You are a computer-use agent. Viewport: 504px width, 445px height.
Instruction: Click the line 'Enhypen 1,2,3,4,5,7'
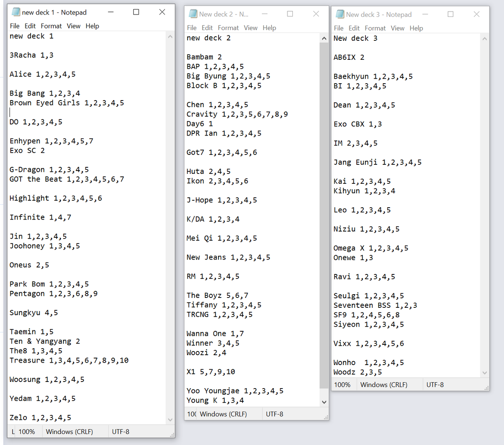tap(52, 141)
